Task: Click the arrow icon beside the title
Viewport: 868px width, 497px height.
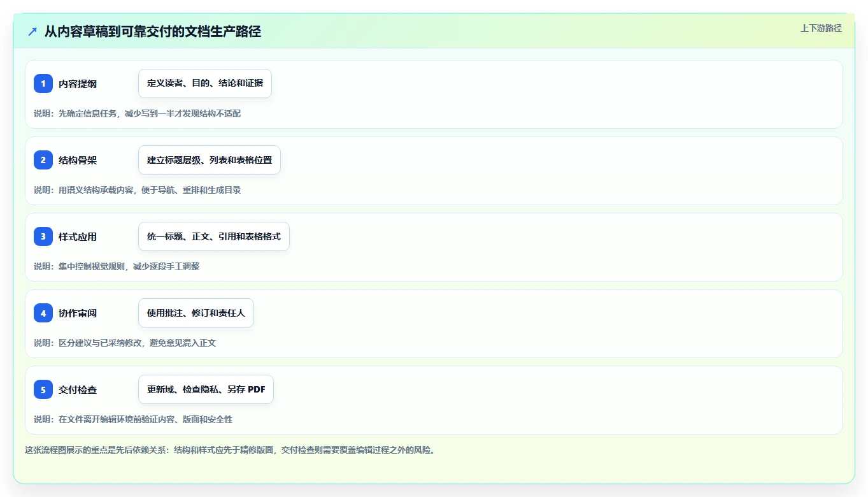Action: point(32,31)
